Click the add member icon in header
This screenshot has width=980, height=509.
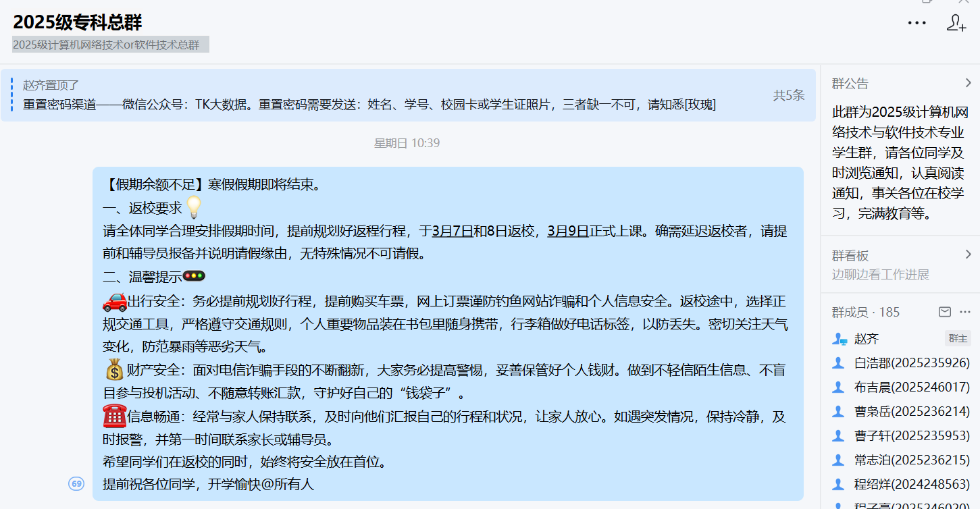click(956, 23)
